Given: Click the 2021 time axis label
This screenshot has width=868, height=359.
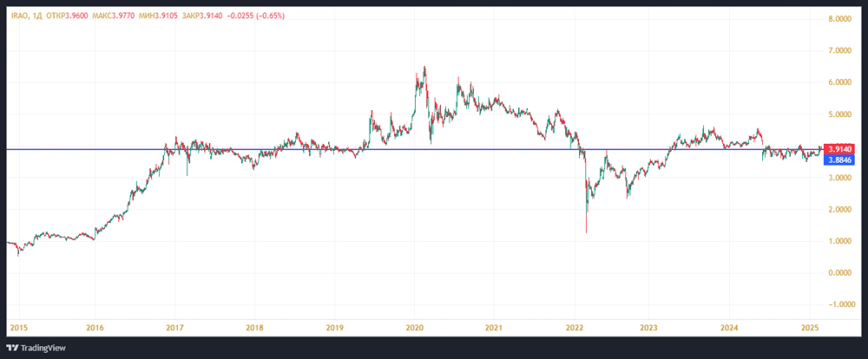Looking at the screenshot, I should coord(493,328).
